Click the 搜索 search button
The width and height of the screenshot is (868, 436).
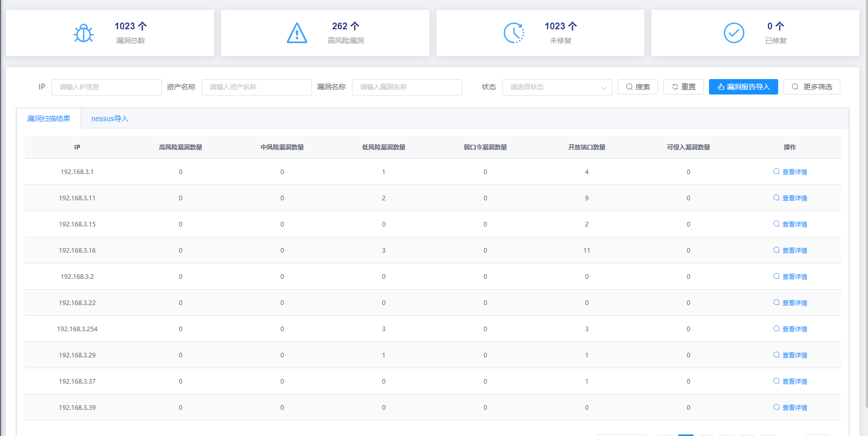[638, 87]
